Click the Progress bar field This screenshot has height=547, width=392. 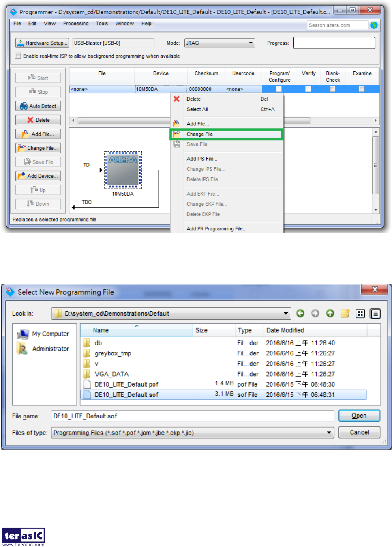(334, 43)
